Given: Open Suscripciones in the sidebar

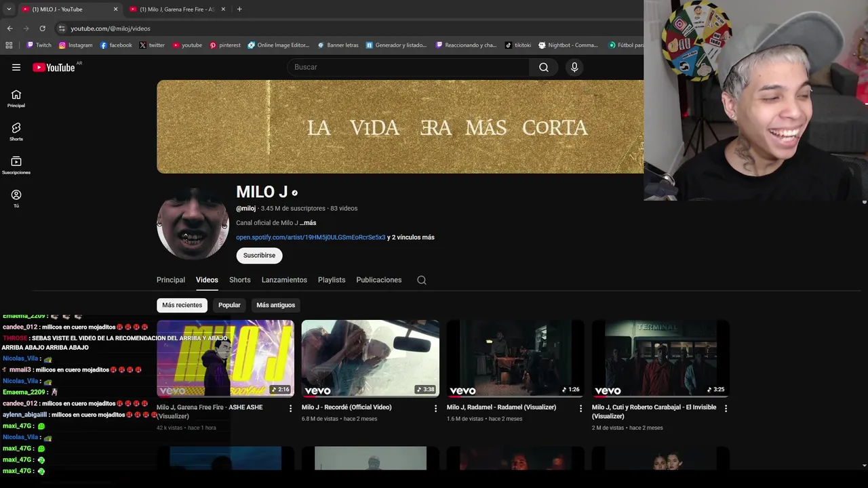Looking at the screenshot, I should point(16,165).
